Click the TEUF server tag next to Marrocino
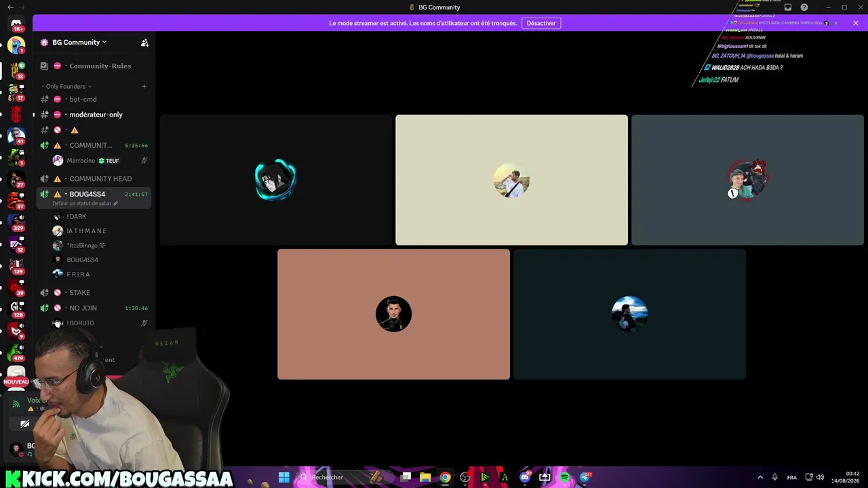The width and height of the screenshot is (868, 488). [x=108, y=161]
